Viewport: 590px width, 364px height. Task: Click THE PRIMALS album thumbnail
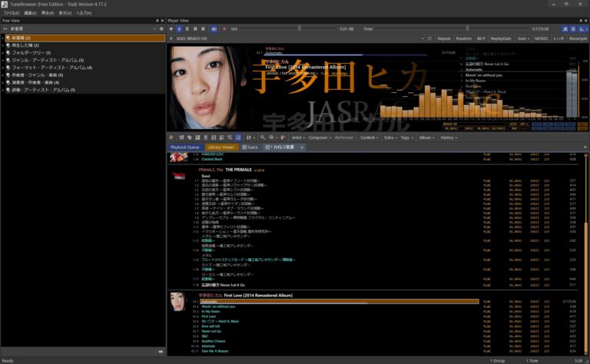pyautogui.click(x=178, y=176)
